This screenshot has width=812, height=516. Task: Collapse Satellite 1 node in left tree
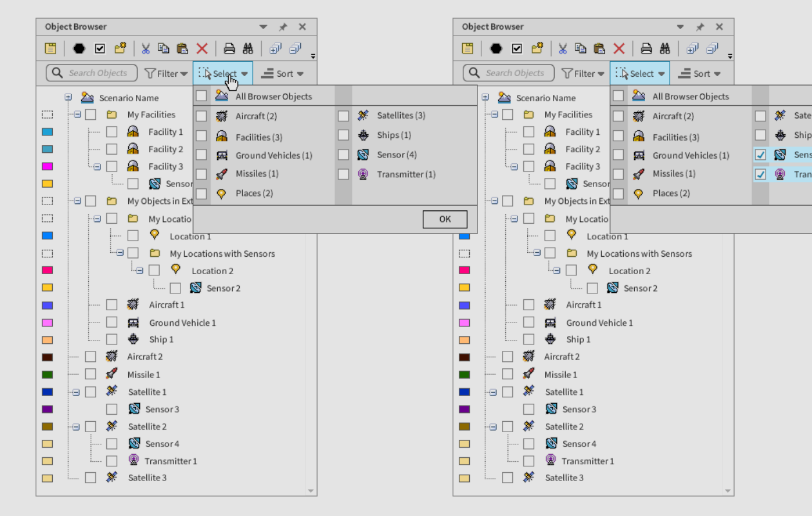point(77,392)
